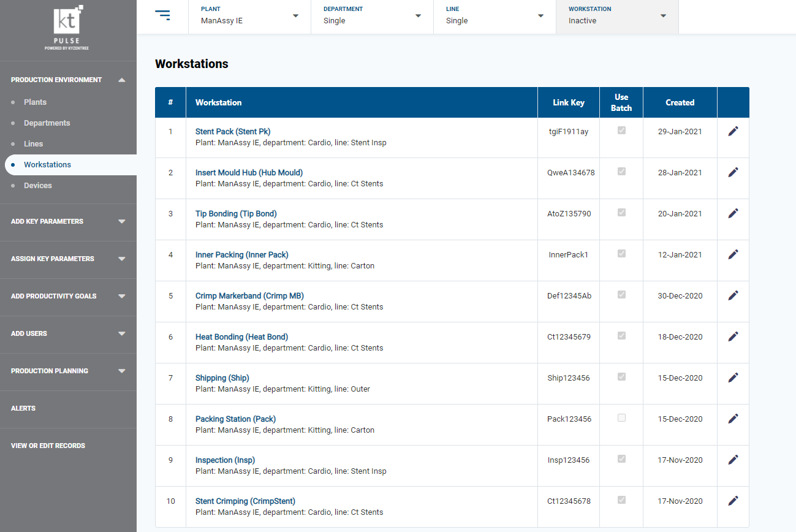Edit the Crimp Markerband pencil icon
The height and width of the screenshot is (532, 796).
(x=733, y=295)
